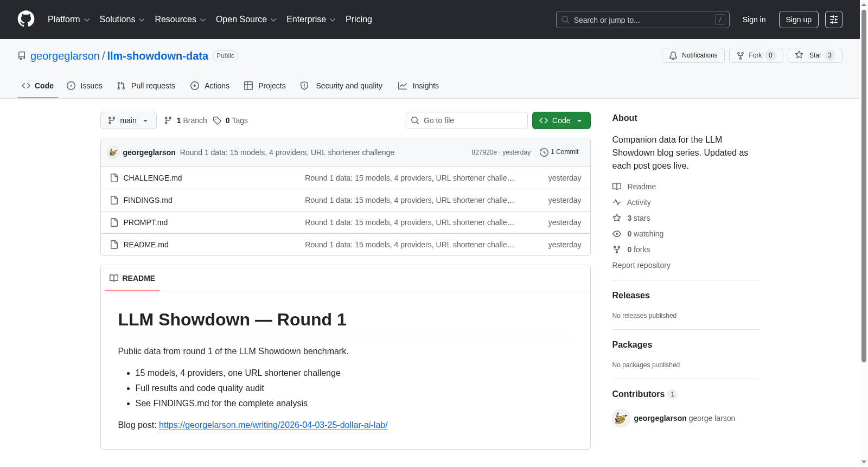Click the pulse icon beside Activity
This screenshot has width=868, height=467.
(x=617, y=202)
